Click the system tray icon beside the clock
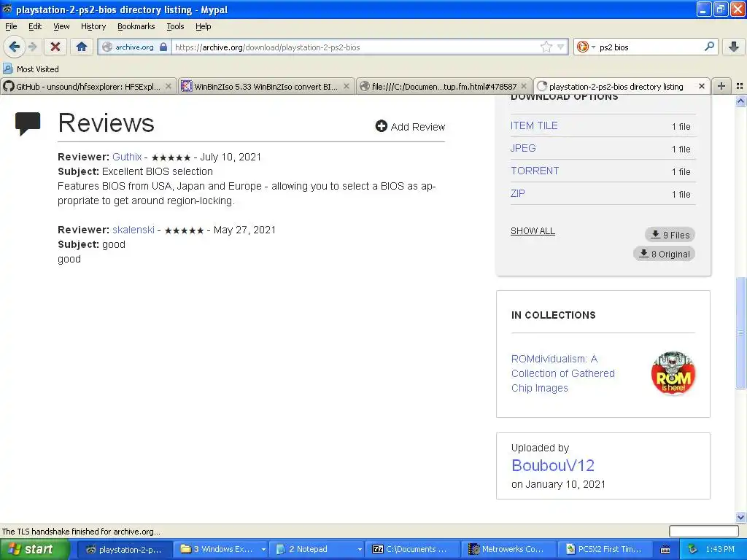 point(693,549)
